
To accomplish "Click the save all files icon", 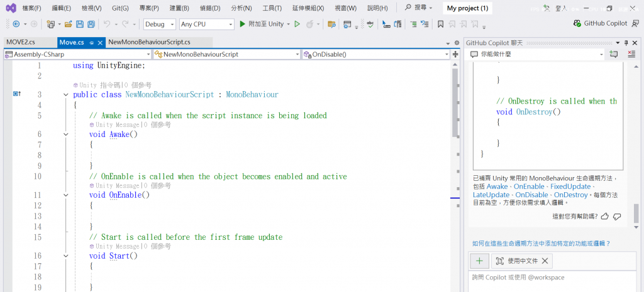I will [91, 24].
